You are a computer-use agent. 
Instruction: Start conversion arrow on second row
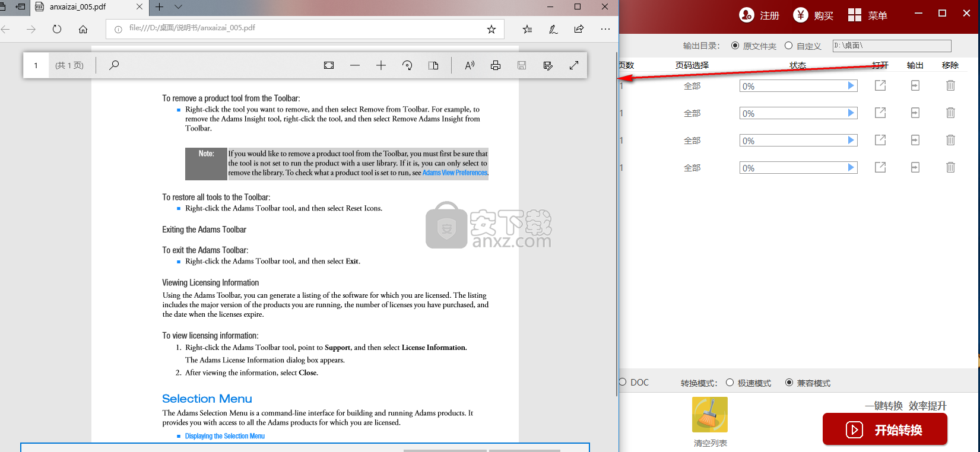851,113
